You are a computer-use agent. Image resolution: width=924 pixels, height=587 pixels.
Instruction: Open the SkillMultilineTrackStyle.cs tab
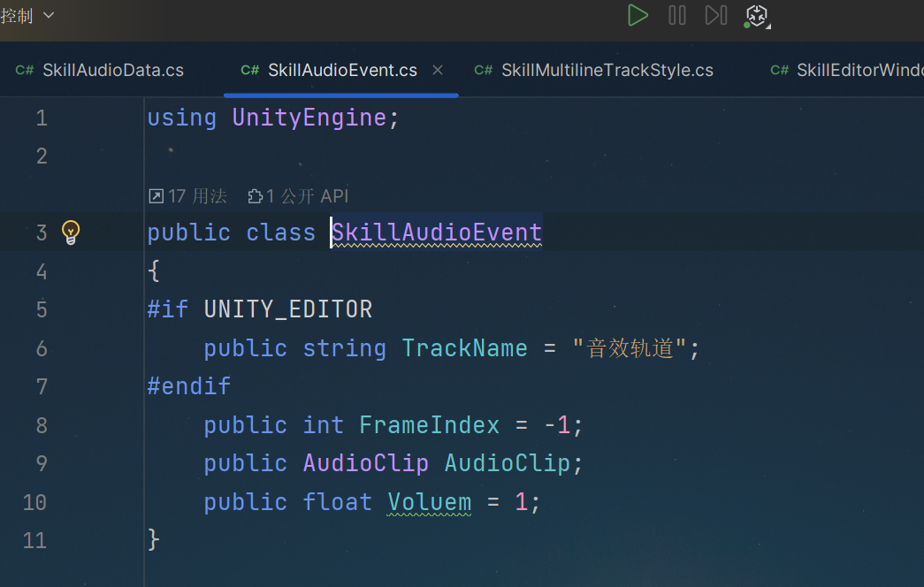pyautogui.click(x=607, y=71)
